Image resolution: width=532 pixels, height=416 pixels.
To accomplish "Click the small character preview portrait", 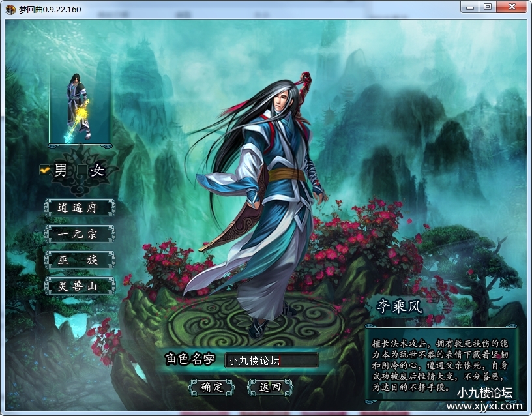I will [x=80, y=108].
